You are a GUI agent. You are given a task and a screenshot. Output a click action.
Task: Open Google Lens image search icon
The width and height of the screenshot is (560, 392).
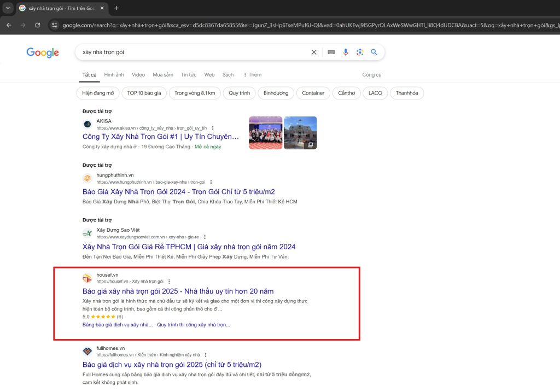[360, 52]
